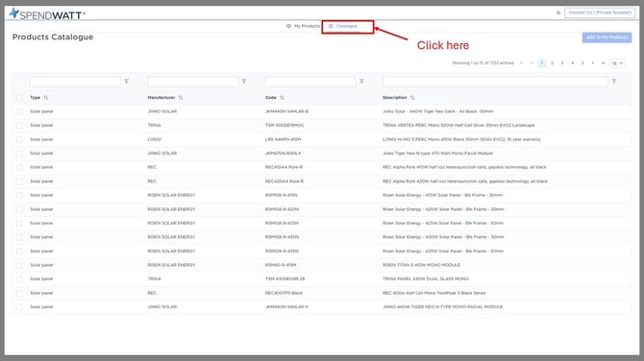Click the Add to My Products button

pyautogui.click(x=607, y=37)
